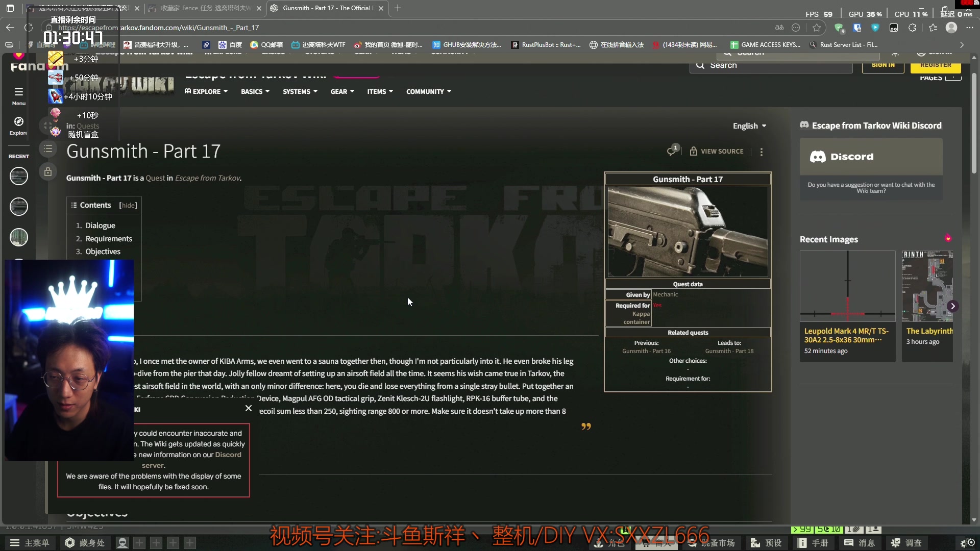Click the VIEW SOURCE button
Image resolution: width=980 pixels, height=551 pixels.
(717, 152)
